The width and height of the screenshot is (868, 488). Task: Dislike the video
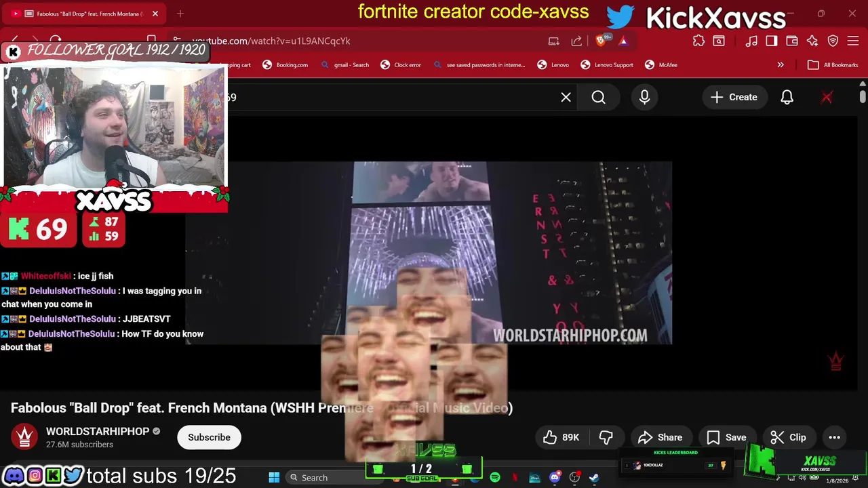point(606,437)
